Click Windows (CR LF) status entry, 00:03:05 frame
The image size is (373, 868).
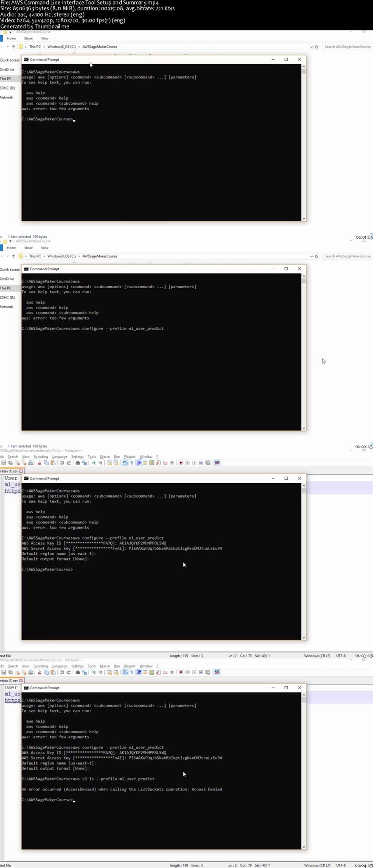pyautogui.click(x=317, y=656)
